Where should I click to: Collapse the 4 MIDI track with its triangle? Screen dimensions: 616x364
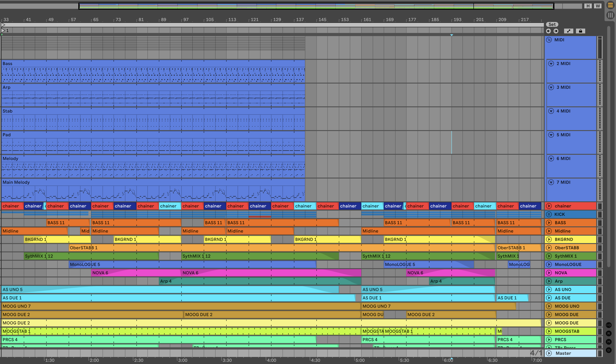click(x=551, y=111)
